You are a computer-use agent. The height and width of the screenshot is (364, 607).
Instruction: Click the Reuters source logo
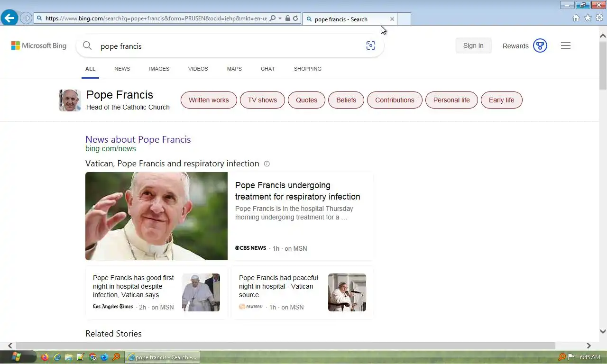[x=251, y=307]
